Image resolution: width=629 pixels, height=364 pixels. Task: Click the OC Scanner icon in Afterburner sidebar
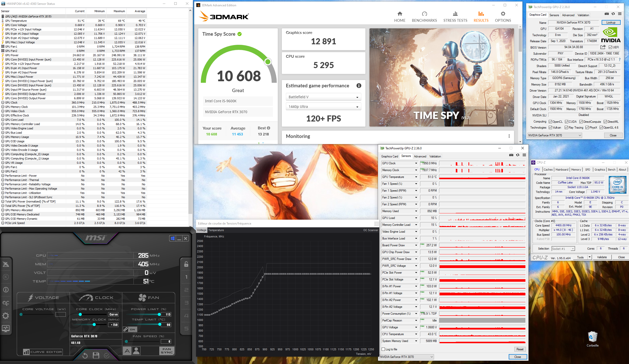pyautogui.click(x=6, y=303)
